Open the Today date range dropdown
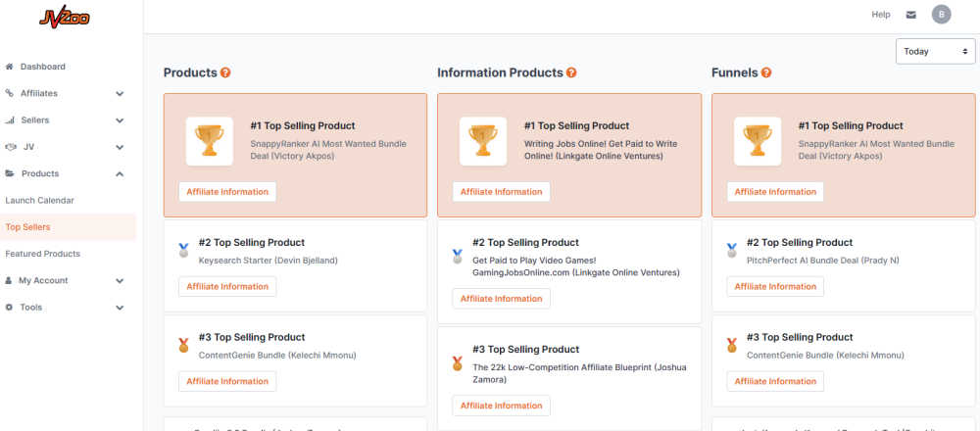 point(935,51)
